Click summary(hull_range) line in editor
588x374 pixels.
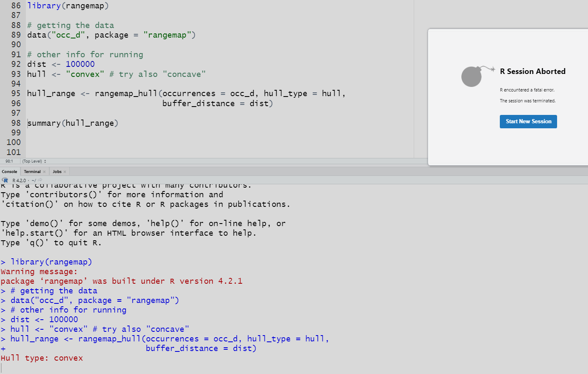point(73,123)
